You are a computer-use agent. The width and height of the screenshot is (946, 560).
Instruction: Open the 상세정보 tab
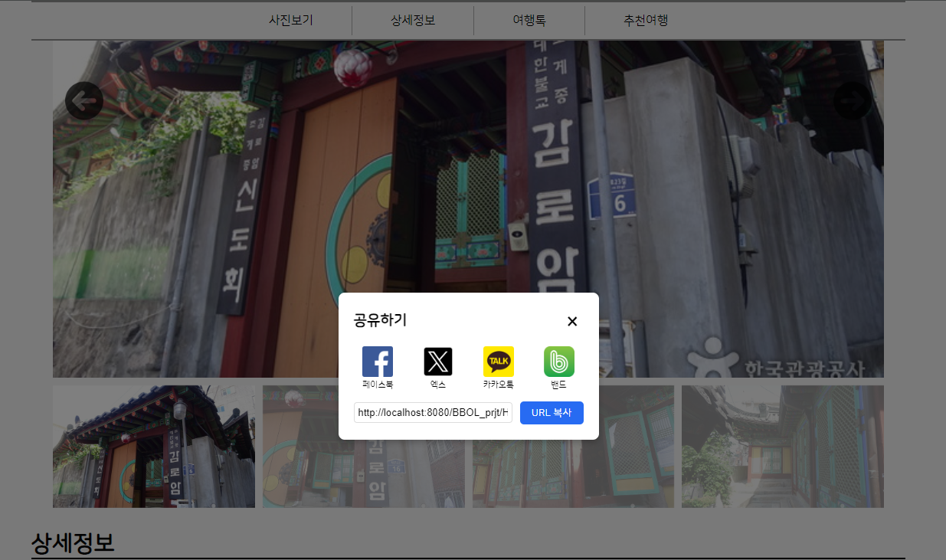(x=413, y=21)
